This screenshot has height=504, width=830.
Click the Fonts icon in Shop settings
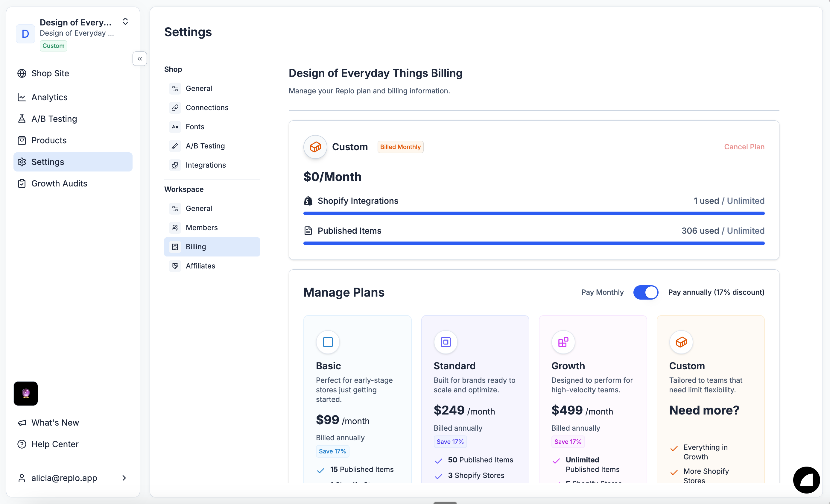pyautogui.click(x=175, y=127)
